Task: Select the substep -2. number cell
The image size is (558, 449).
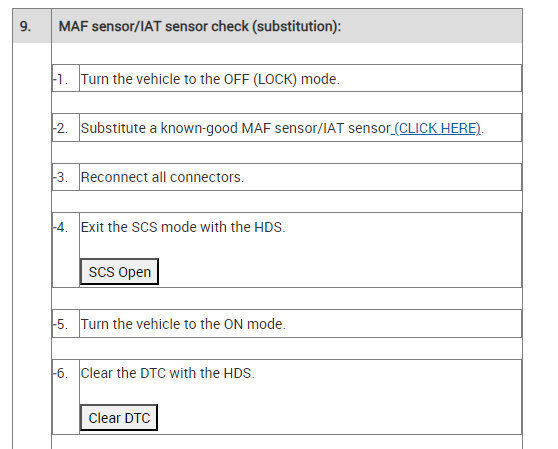Action: pyautogui.click(x=66, y=128)
